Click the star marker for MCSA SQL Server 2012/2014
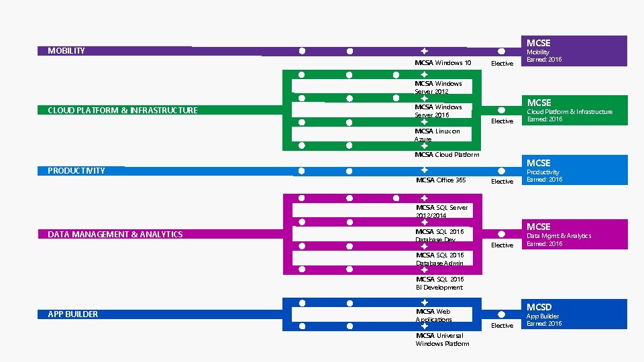 [424, 198]
